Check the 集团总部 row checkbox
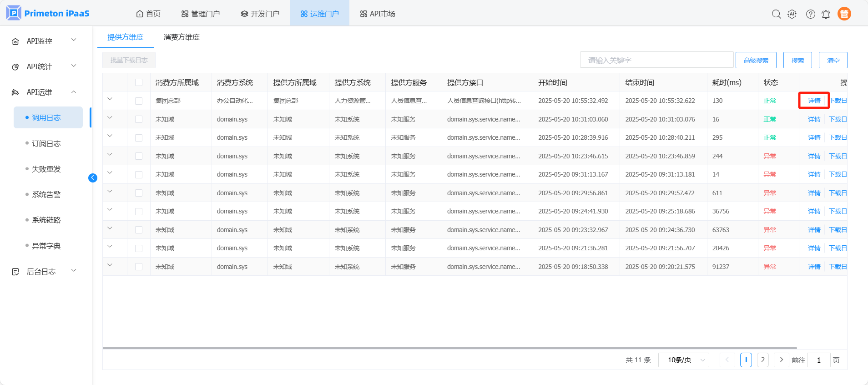 coord(139,101)
